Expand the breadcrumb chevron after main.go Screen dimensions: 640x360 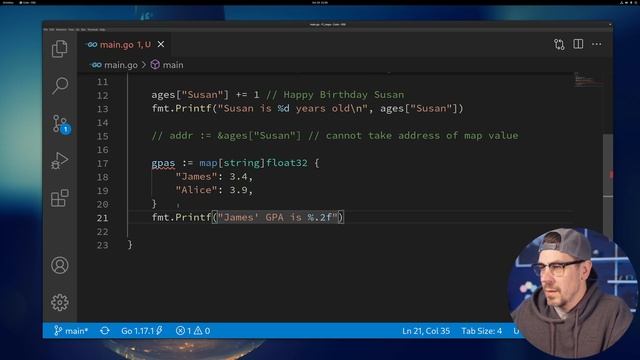(x=144, y=65)
